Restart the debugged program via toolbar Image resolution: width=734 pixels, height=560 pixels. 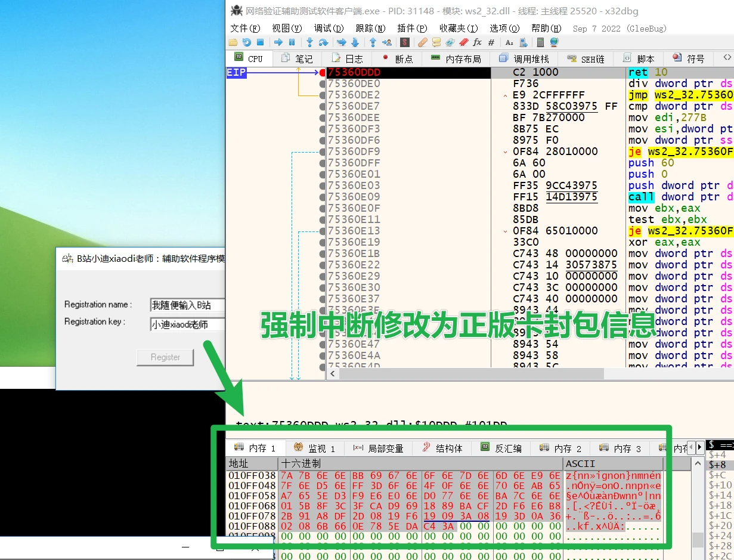247,42
